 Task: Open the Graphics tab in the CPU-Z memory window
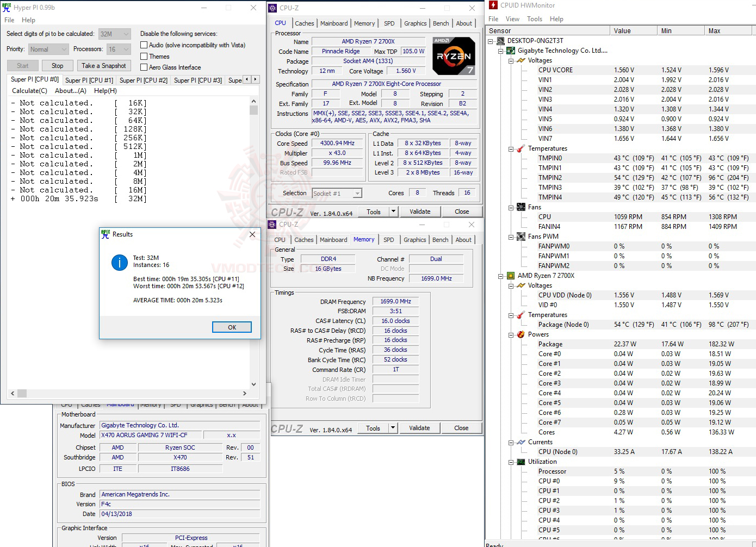(x=415, y=240)
